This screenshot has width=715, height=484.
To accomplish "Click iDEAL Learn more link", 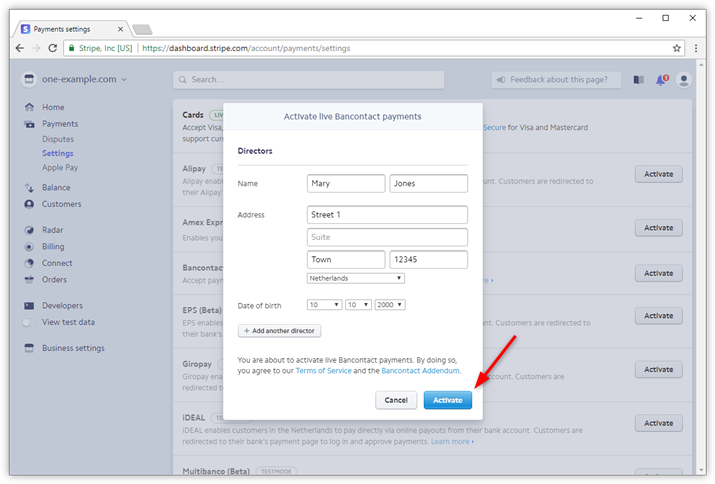I will tap(452, 442).
